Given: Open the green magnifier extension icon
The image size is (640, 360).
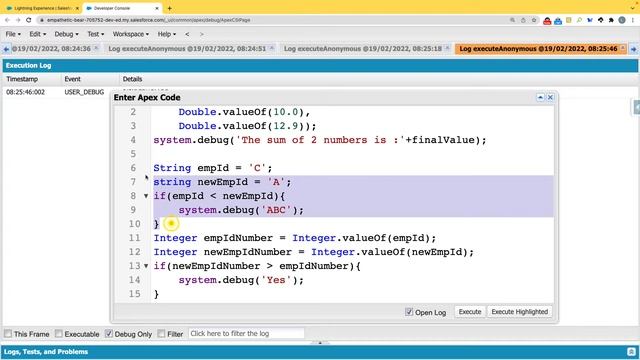Looking at the screenshot, I should tap(579, 20).
